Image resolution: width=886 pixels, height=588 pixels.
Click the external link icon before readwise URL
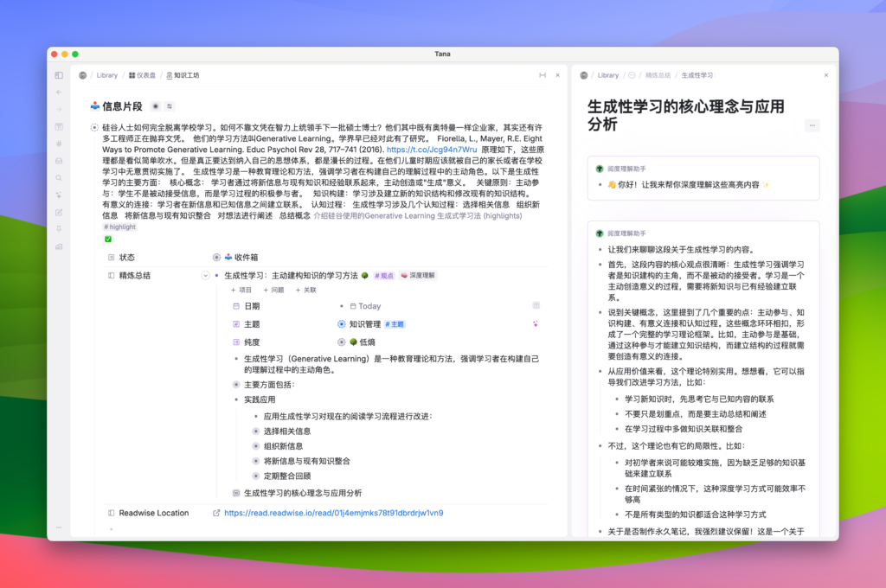pyautogui.click(x=216, y=513)
